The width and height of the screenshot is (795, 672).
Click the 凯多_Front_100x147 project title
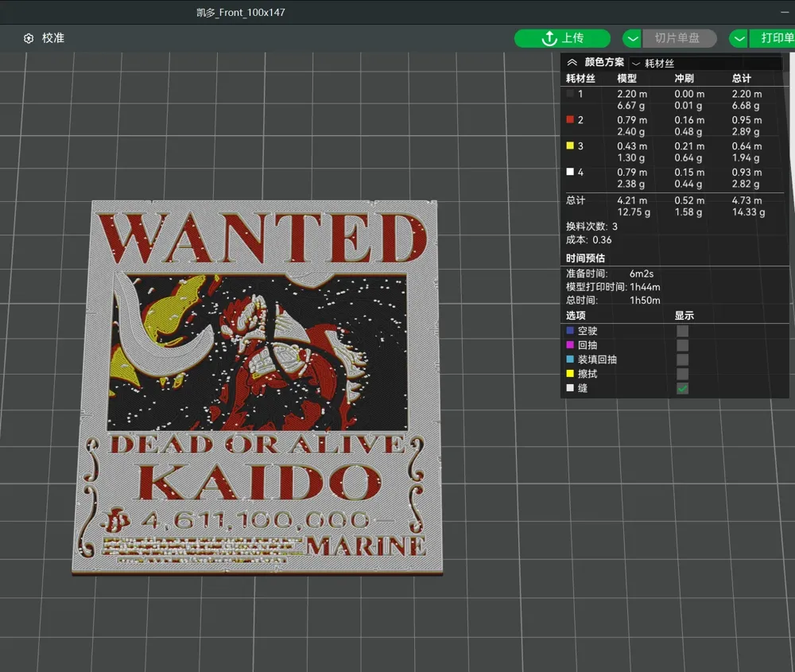pyautogui.click(x=241, y=13)
